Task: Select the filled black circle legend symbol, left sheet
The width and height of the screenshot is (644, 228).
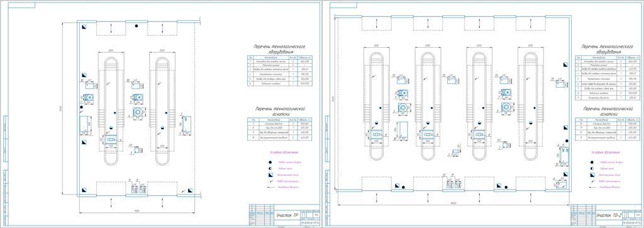Action: pos(270,162)
